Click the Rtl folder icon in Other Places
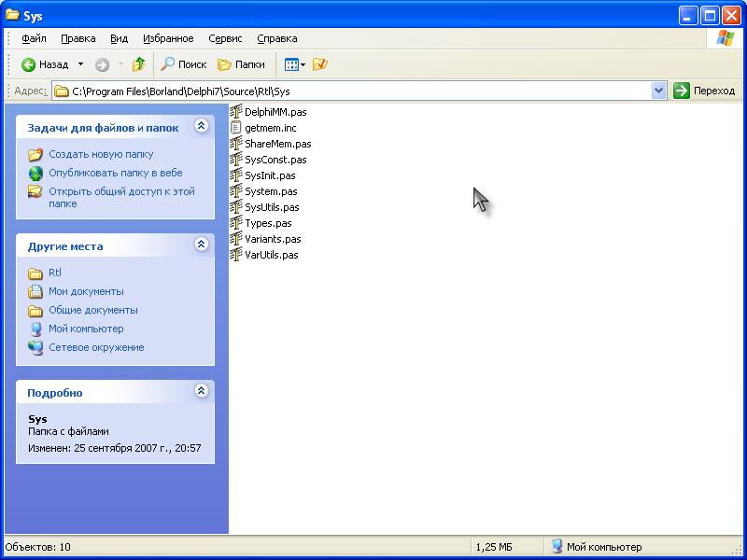This screenshot has width=747, height=560. coord(35,273)
